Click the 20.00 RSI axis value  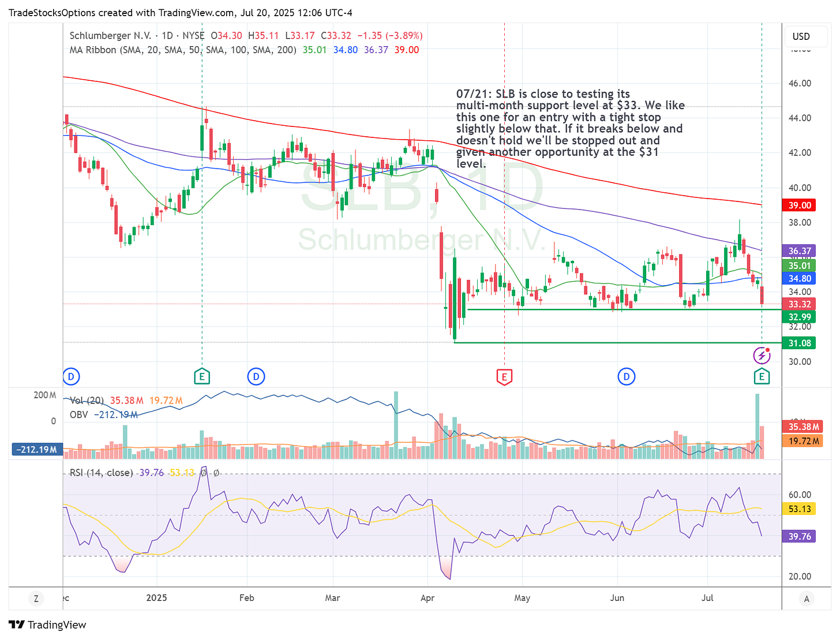click(800, 576)
